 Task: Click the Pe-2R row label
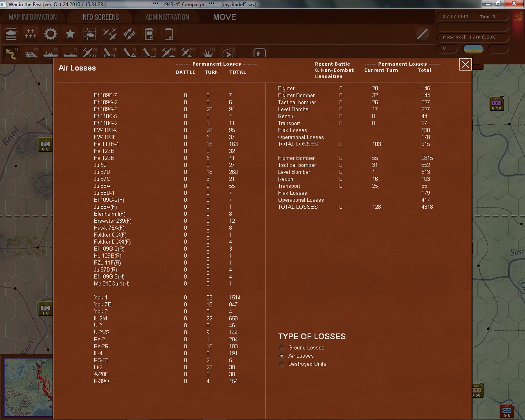pyautogui.click(x=101, y=346)
